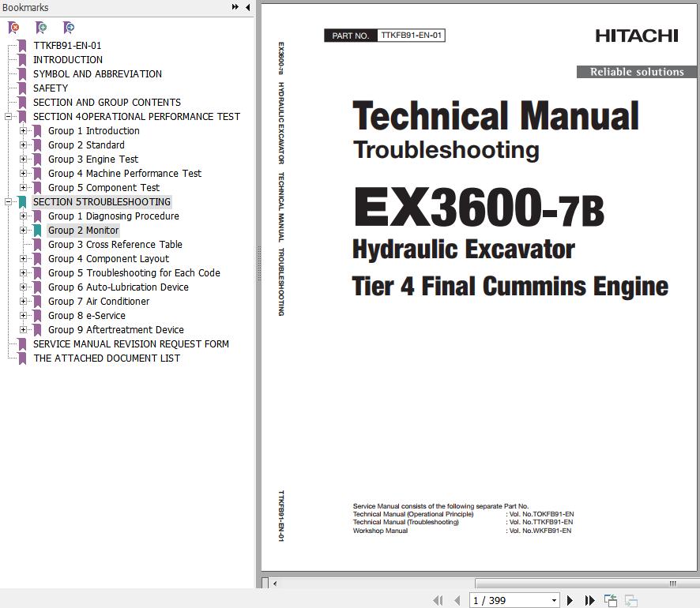This screenshot has height=608, width=700.
Task: Click the teal bookmark icon beside Group 2 Monitor
Action: tap(37, 231)
